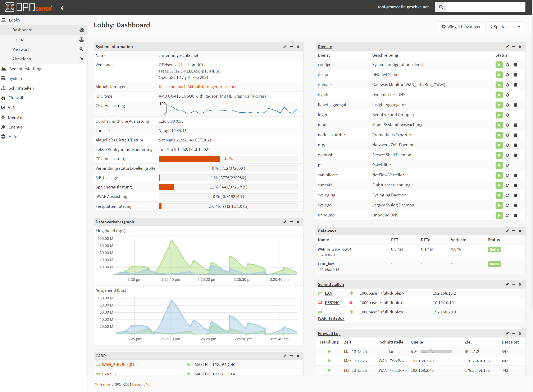Click the link to search for Aktualisierungen
Viewport: 533px width, 392px height.
tap(199, 87)
